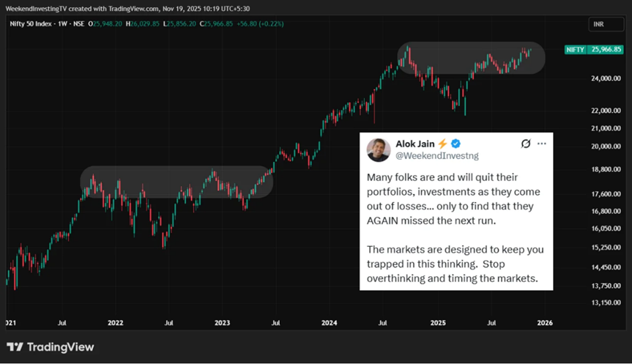
Task: Click the Grok icon on the tweet
Action: 525,144
